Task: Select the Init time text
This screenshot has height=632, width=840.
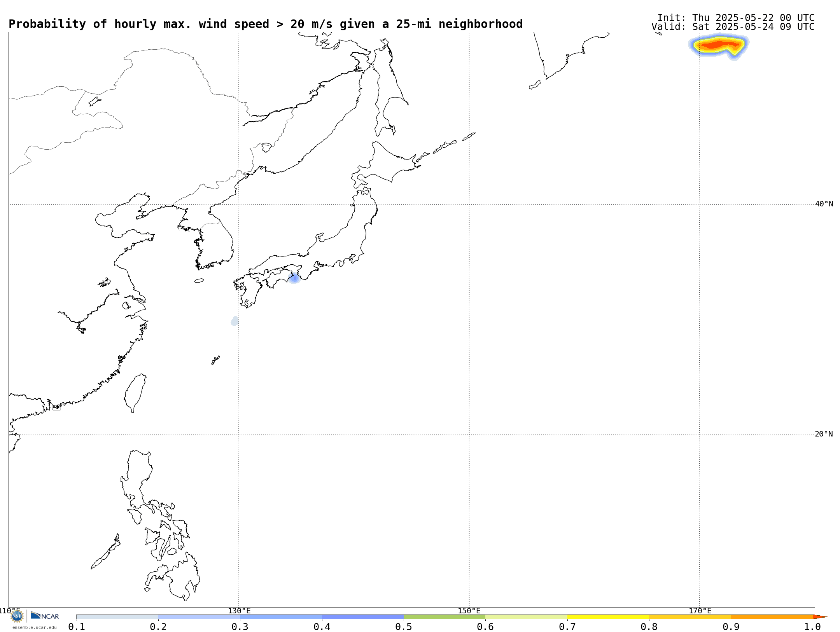Action: coord(736,18)
